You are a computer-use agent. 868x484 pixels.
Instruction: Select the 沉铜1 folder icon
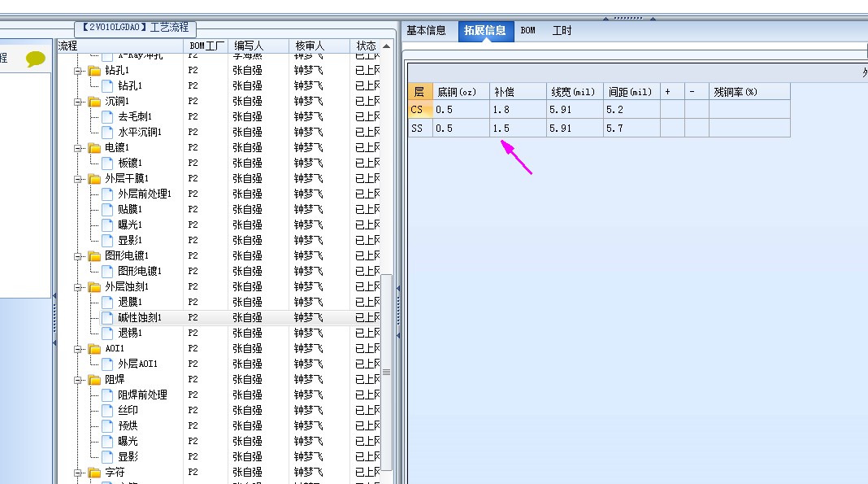coord(94,102)
